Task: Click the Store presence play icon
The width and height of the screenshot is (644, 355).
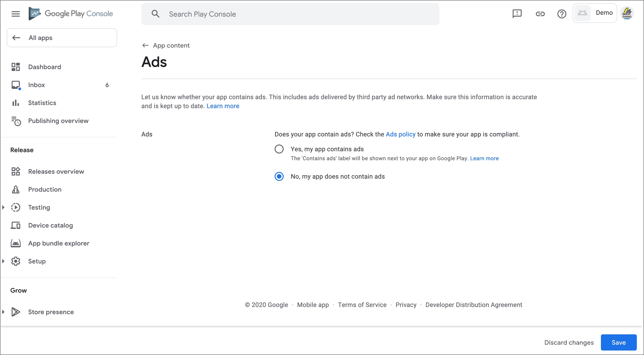Action: [16, 312]
